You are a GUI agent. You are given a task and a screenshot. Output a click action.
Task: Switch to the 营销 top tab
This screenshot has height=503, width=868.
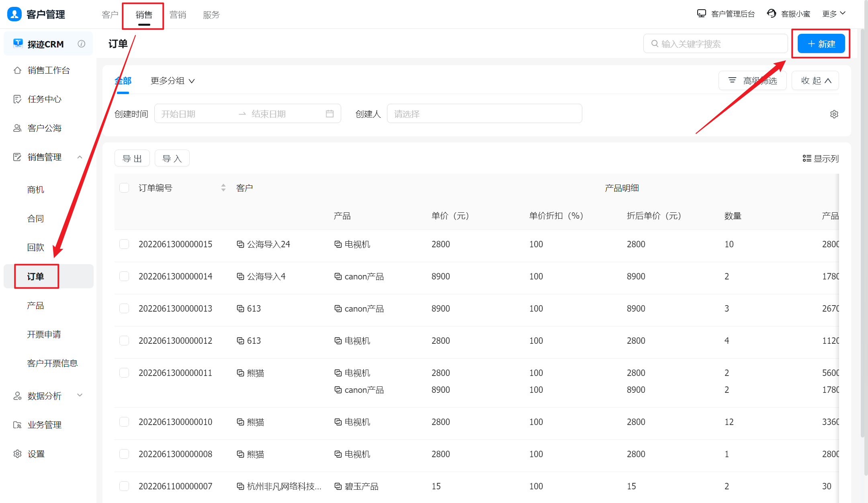[x=178, y=15]
